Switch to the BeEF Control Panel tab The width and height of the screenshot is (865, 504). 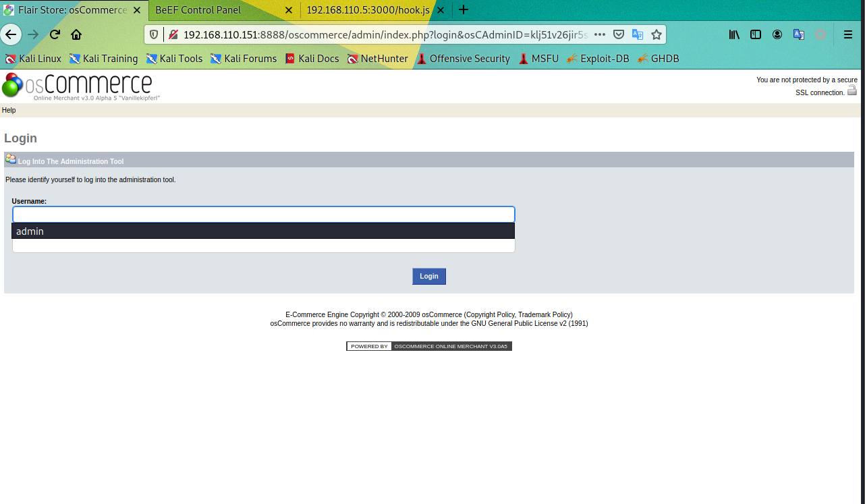(x=224, y=10)
